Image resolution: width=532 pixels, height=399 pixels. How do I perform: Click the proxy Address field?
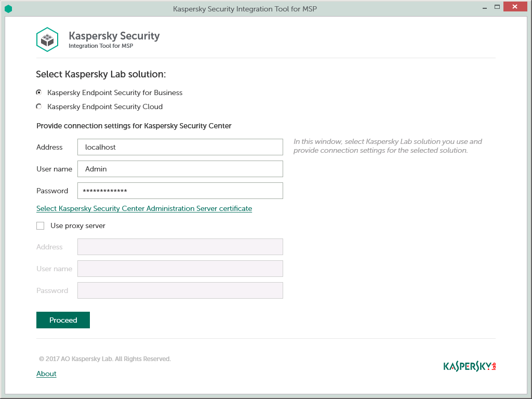coord(180,247)
